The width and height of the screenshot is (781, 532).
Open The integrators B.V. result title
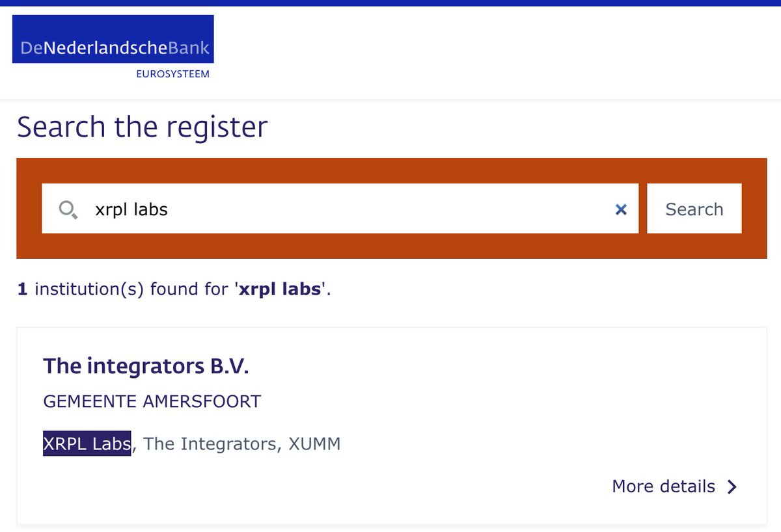[x=146, y=366]
